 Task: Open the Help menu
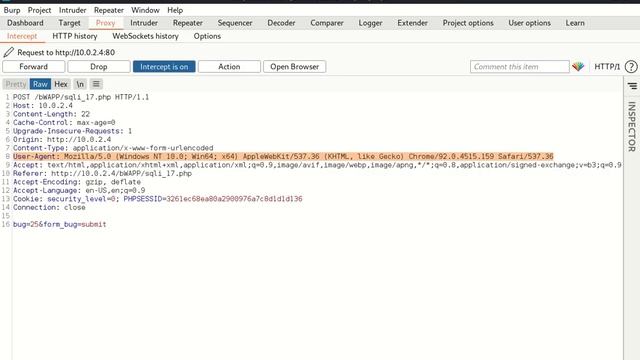(x=175, y=10)
